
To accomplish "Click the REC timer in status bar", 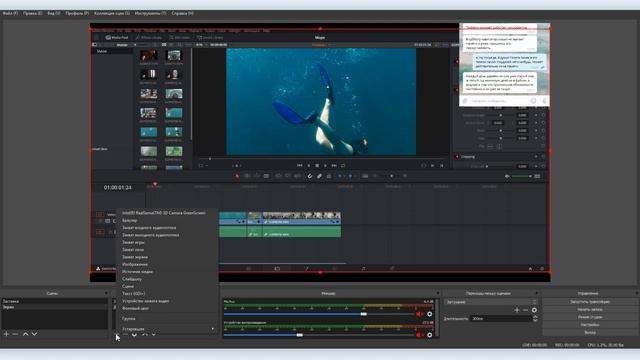I will (x=567, y=345).
